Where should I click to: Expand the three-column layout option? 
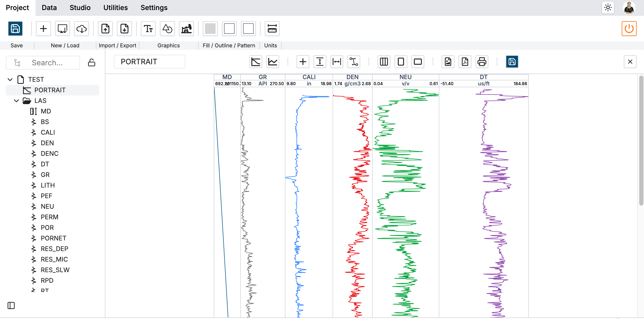click(384, 62)
